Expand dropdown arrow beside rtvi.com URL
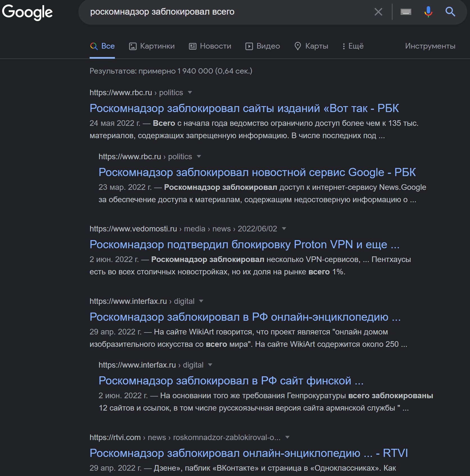Viewport: 470px width, 476px height. 287,437
